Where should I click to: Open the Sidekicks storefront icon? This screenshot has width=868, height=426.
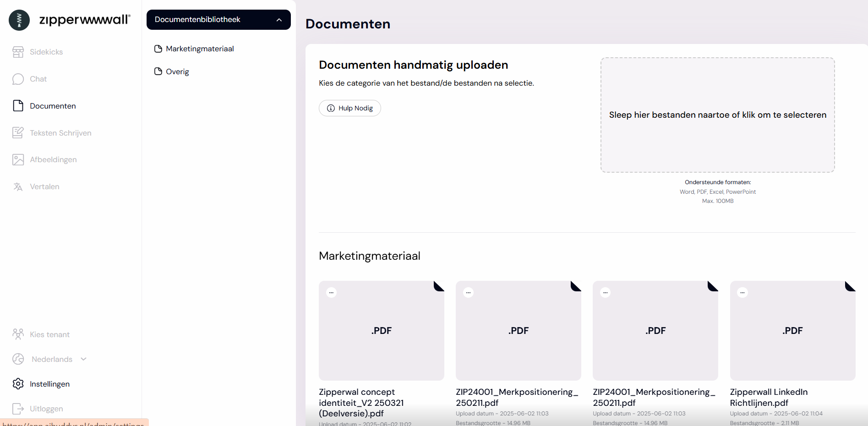pyautogui.click(x=18, y=52)
